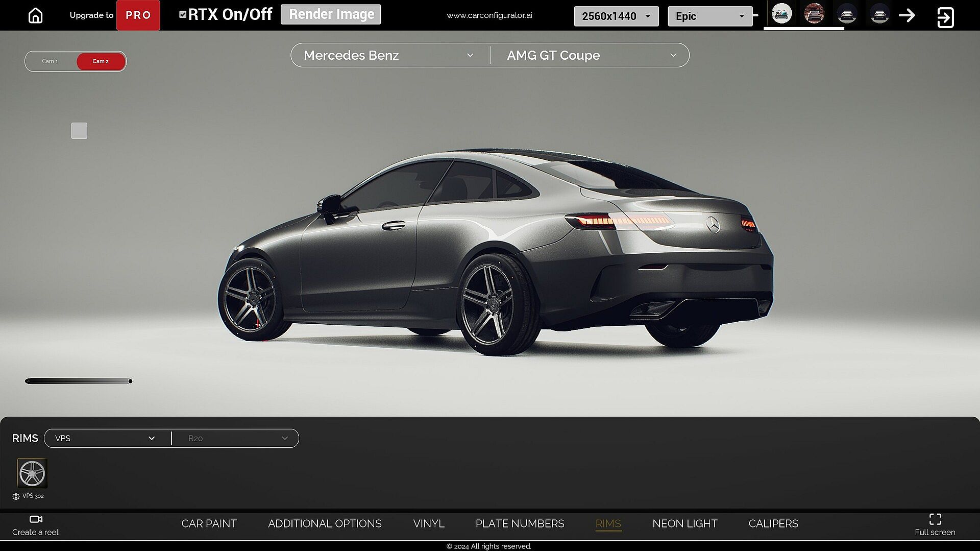Open the CALIPERS tab

coord(773,523)
